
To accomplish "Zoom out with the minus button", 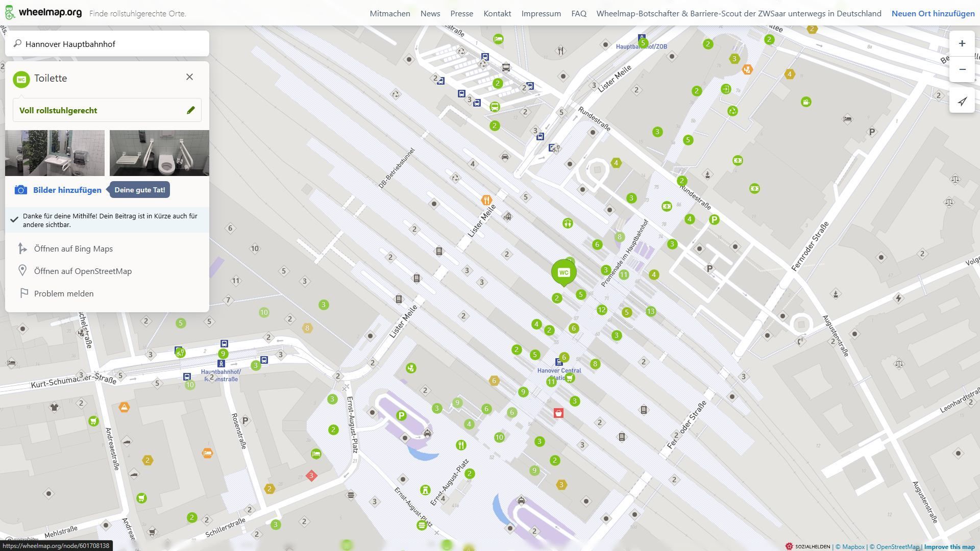I will point(962,69).
